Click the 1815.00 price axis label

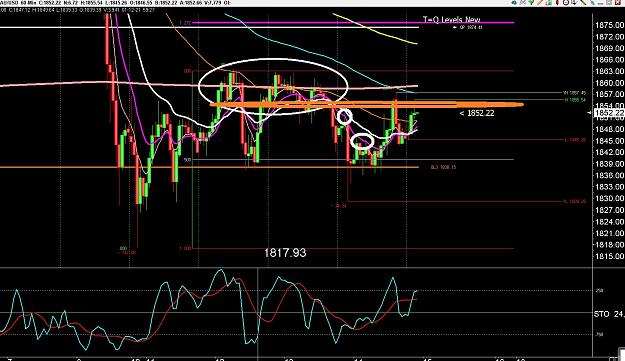pyautogui.click(x=609, y=256)
